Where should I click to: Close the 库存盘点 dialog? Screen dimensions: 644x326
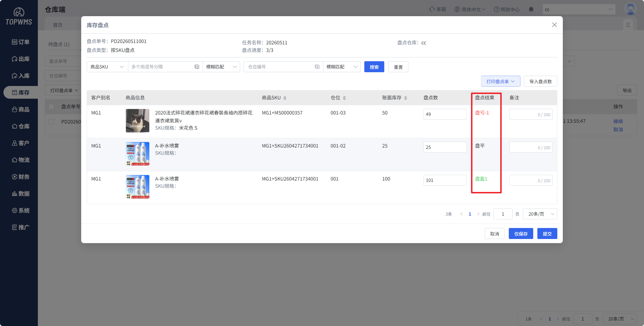pos(554,25)
